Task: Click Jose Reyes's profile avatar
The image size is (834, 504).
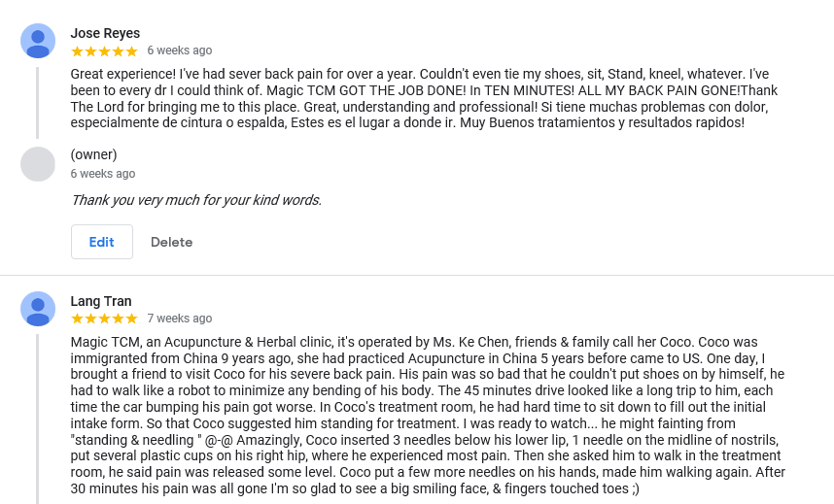Action: tap(38, 41)
